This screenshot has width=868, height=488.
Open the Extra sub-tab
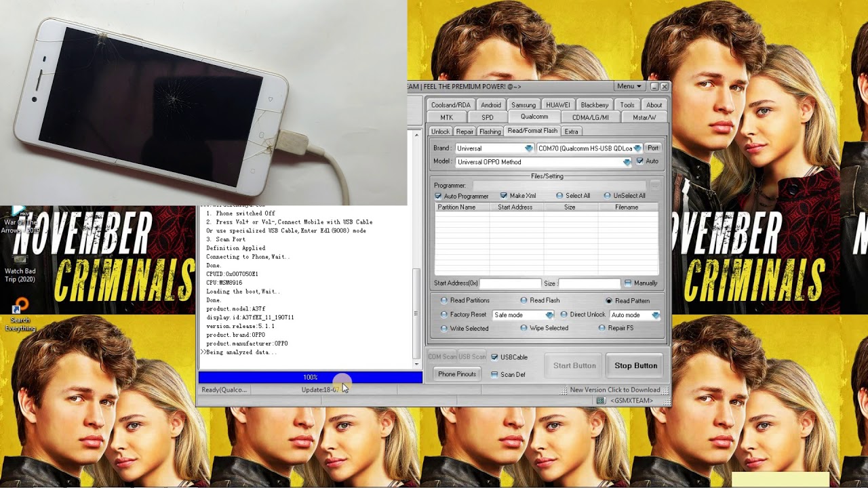tap(572, 131)
